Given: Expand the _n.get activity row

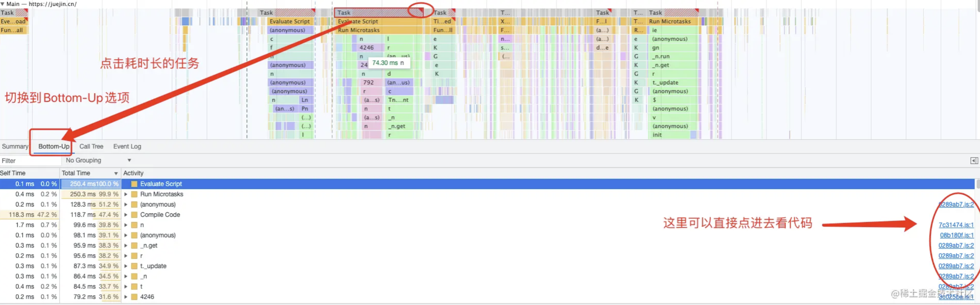Looking at the screenshot, I should click(x=126, y=246).
